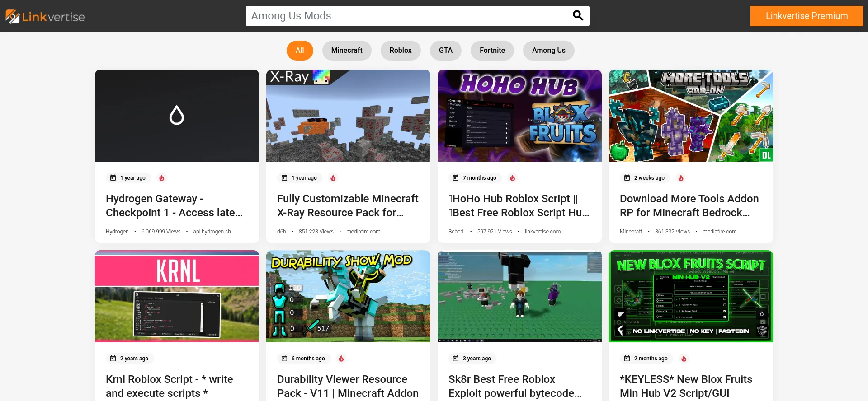Click the 361.332 Views count
Image resolution: width=868 pixels, height=401 pixels.
pos(672,232)
